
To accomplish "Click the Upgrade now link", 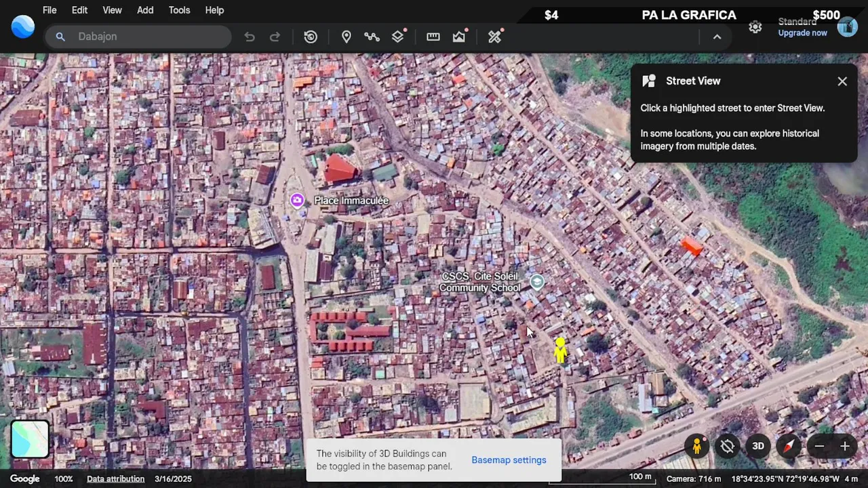I will tap(802, 33).
